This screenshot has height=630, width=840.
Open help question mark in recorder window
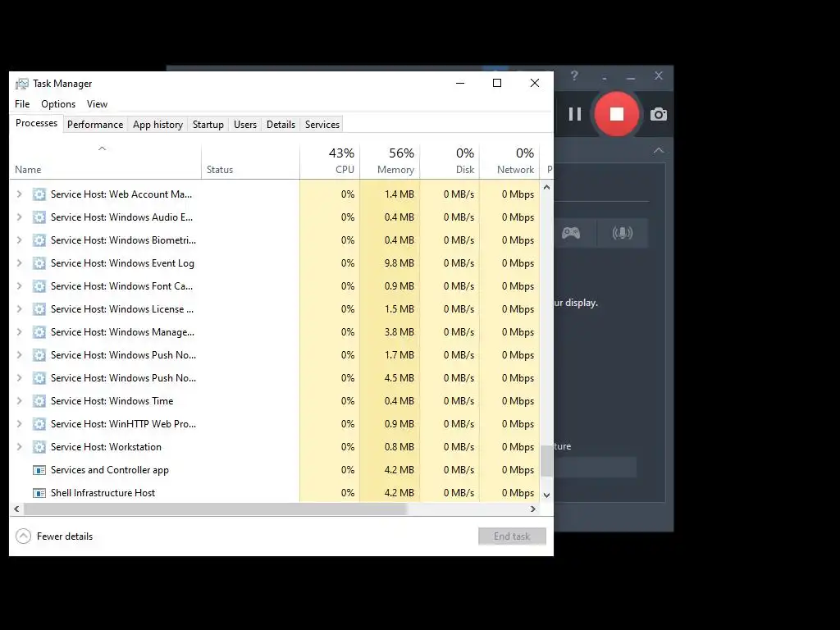574,76
